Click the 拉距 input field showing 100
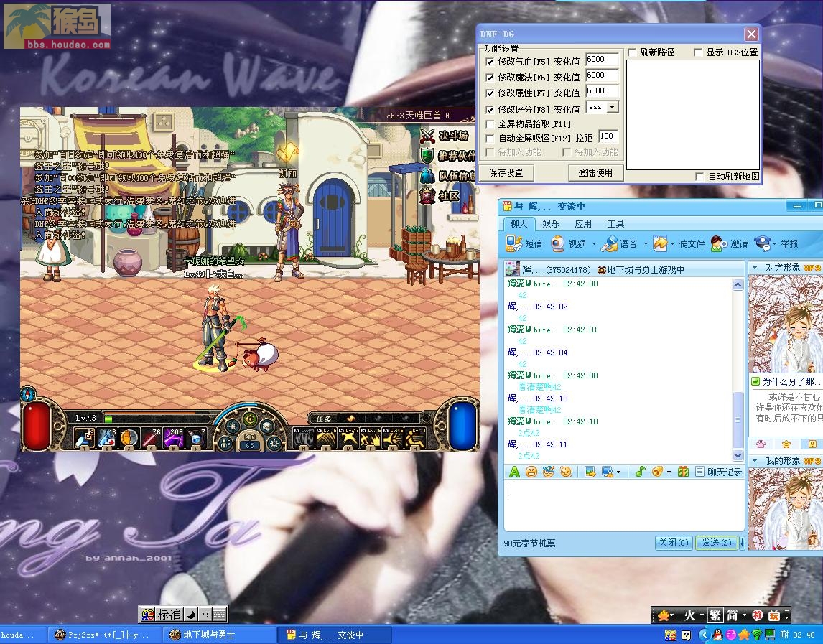Screen dimensions: 823x644 608,136
